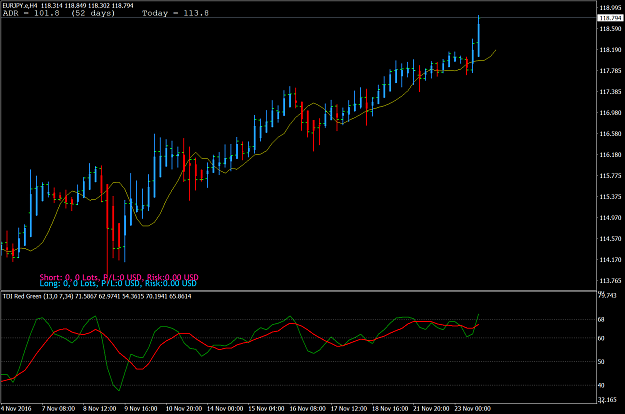Screen dimensions: 625x414
Task: Click the 114.570 price axis label
Action: click(x=610, y=239)
